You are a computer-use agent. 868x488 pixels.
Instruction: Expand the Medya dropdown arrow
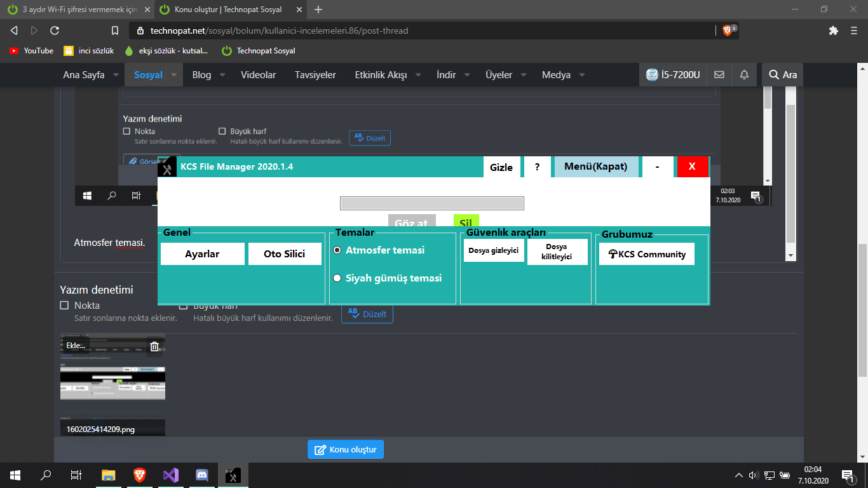click(x=581, y=75)
